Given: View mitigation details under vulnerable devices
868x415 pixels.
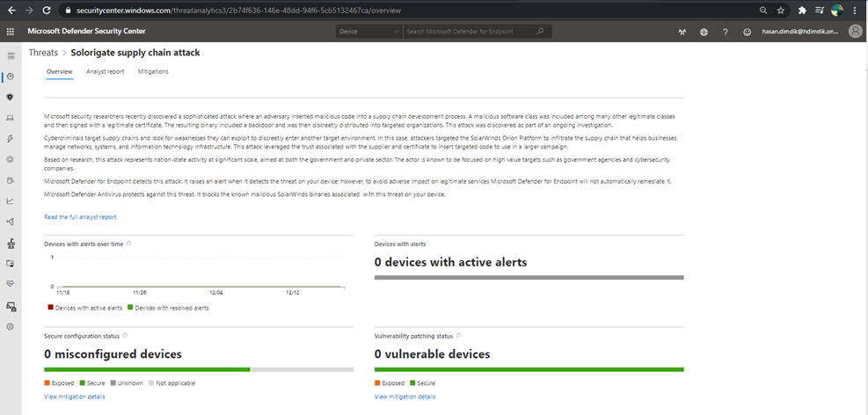Looking at the screenshot, I should pyautogui.click(x=405, y=397).
